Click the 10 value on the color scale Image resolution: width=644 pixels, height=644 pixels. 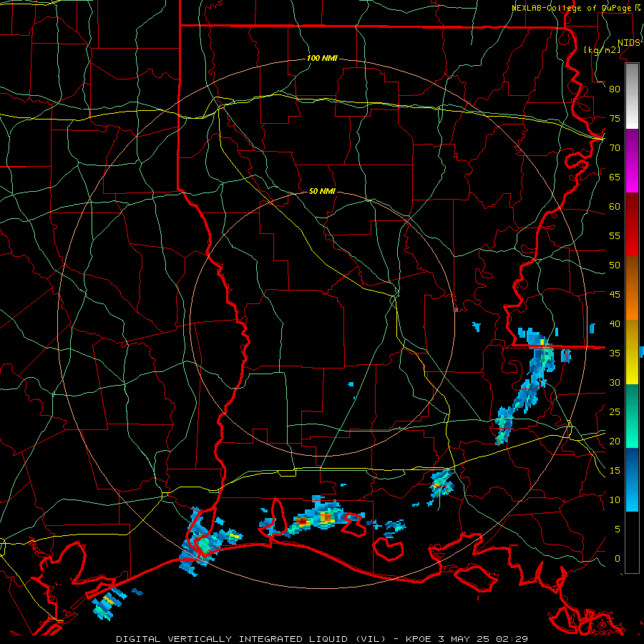click(x=615, y=500)
